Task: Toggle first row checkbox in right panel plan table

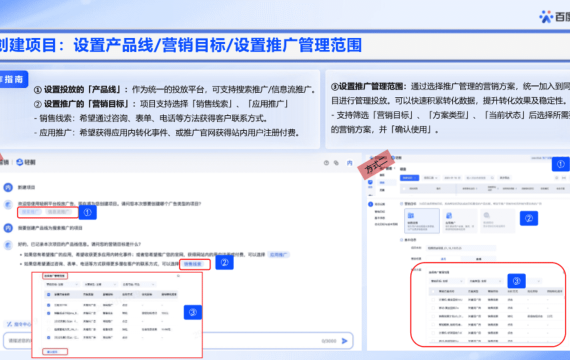Action: 433,300
